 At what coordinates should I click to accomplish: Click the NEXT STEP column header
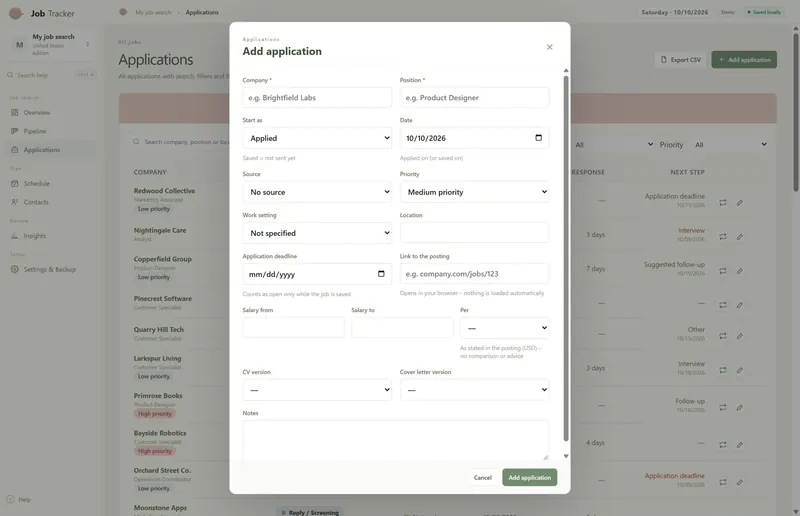[x=687, y=172]
